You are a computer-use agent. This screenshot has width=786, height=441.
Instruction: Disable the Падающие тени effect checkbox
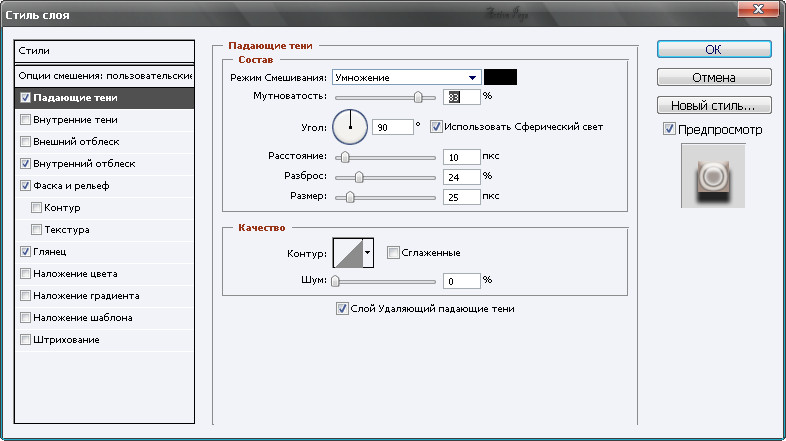pos(25,98)
